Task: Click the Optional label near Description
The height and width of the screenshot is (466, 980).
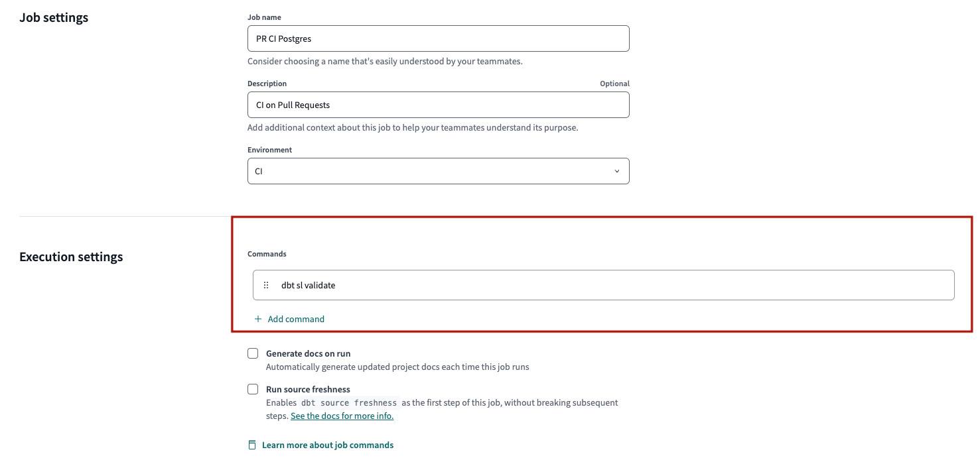Action: coord(614,83)
